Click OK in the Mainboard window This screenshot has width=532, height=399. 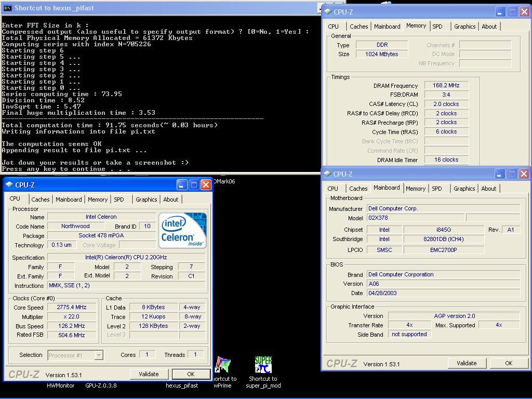coord(509,363)
